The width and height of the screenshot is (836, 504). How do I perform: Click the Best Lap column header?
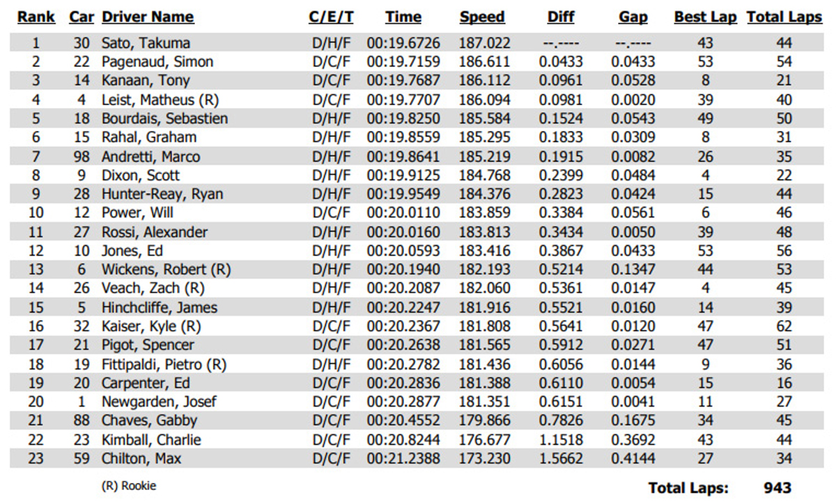pyautogui.click(x=705, y=17)
